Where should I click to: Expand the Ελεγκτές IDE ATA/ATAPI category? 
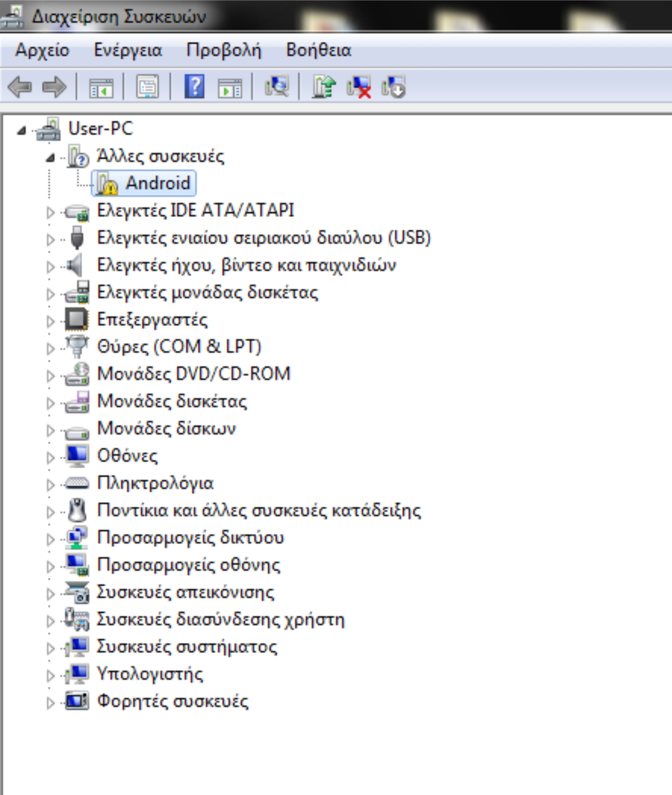(50, 212)
